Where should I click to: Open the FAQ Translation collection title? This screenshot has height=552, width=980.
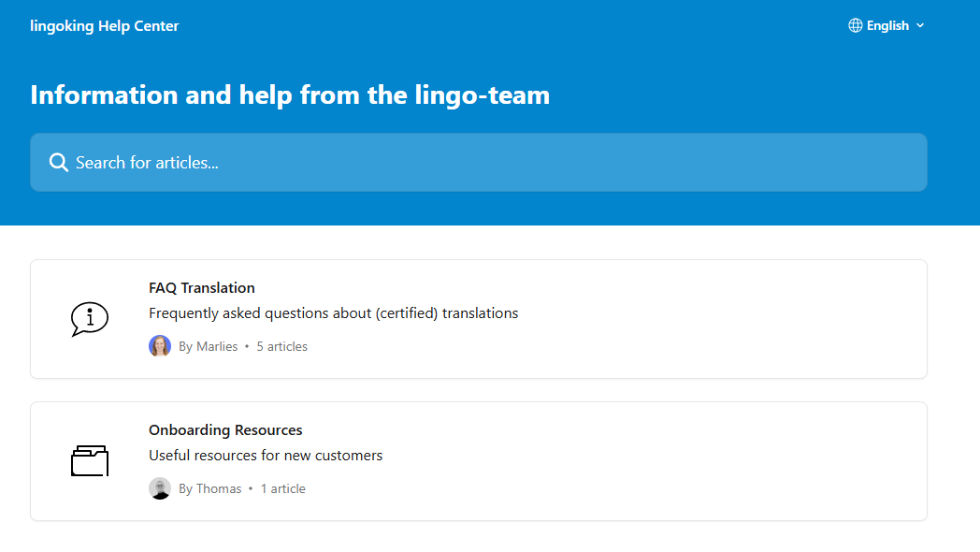coord(202,288)
